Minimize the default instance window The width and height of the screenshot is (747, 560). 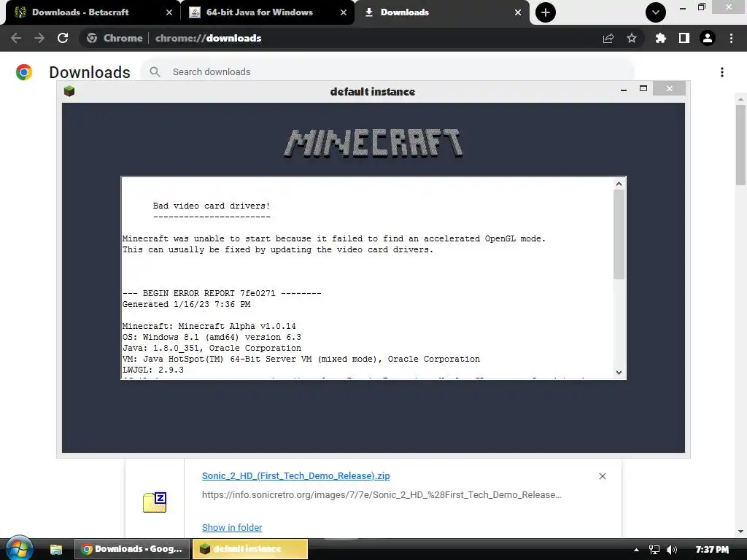624,89
